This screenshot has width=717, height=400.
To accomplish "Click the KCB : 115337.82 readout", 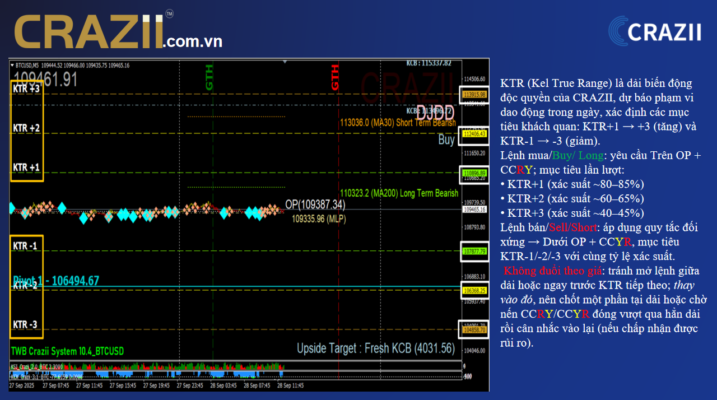I will tap(428, 63).
